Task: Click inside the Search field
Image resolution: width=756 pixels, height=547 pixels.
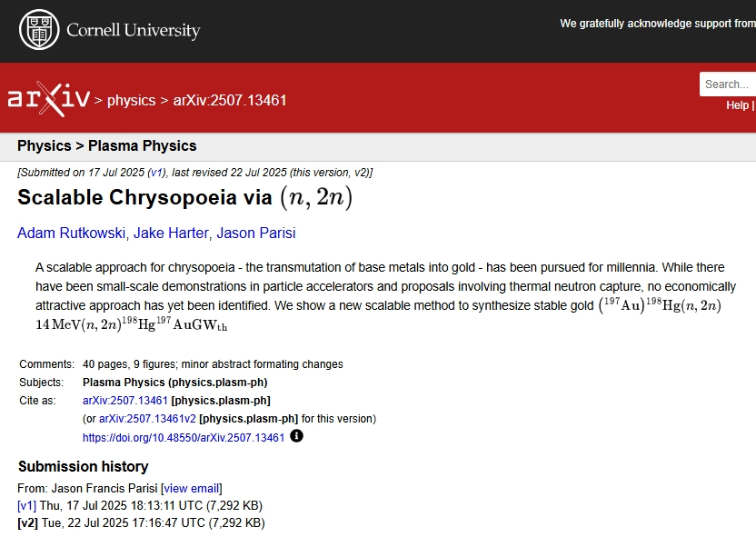Action: 728,85
